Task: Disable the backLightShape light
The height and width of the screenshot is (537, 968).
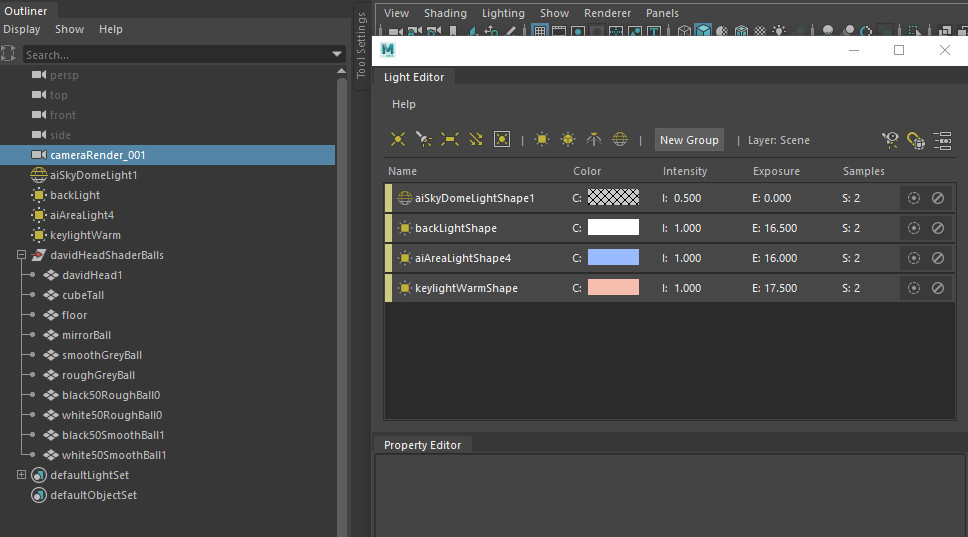Action: click(938, 228)
